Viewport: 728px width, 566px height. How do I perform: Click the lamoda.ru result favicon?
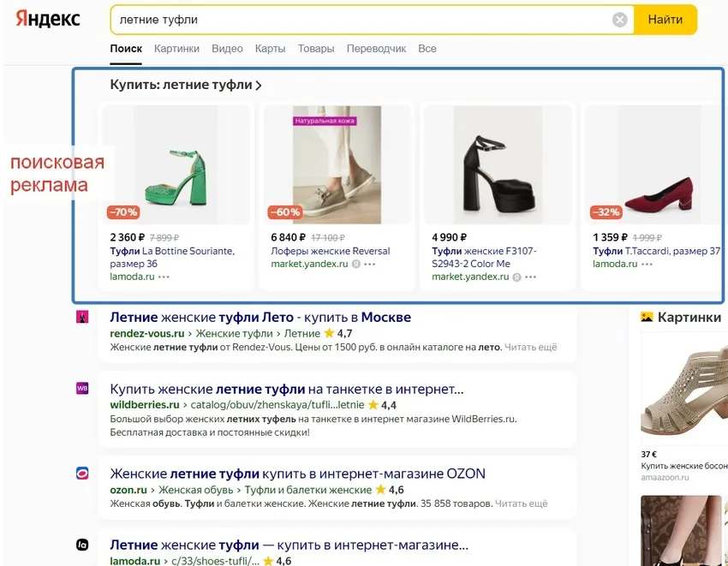pos(83,546)
